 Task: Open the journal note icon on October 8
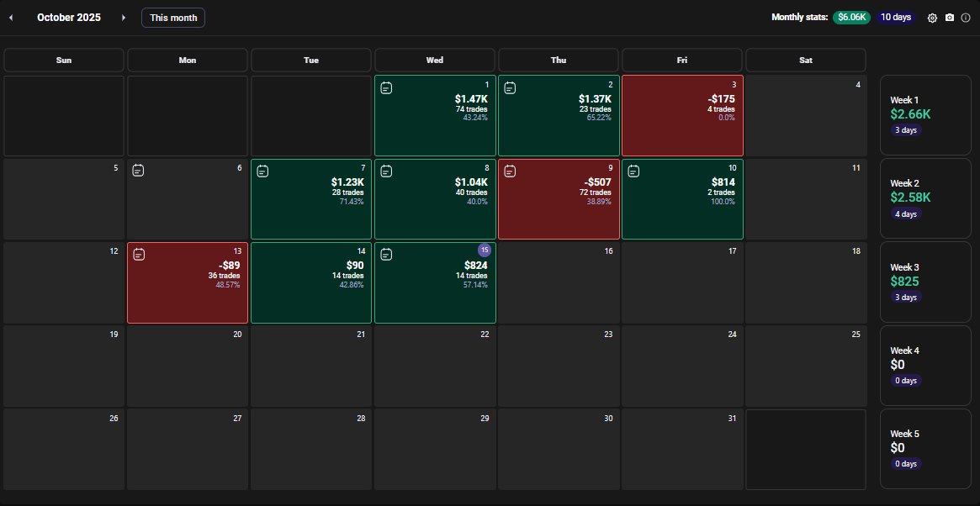(386, 171)
